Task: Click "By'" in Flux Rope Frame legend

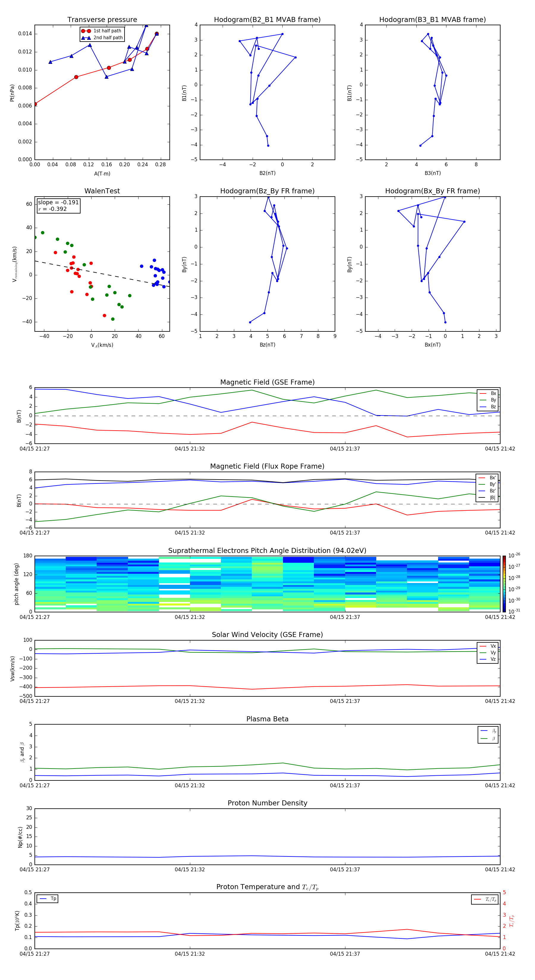Action: point(487,484)
